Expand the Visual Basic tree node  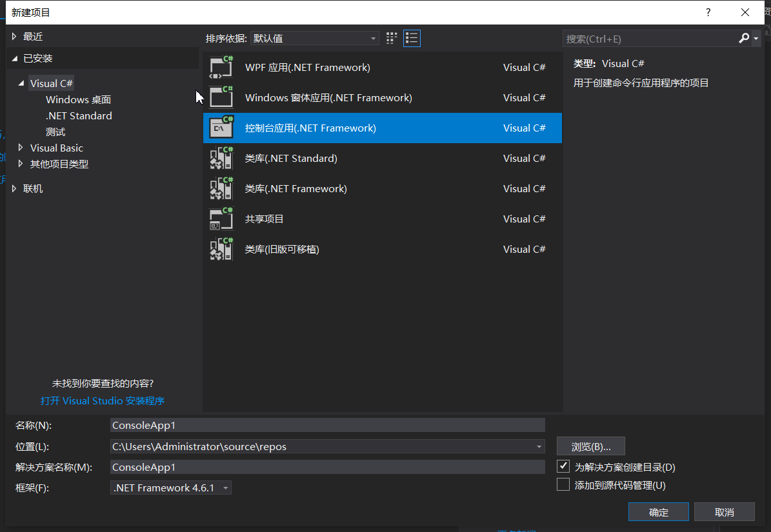pos(20,148)
